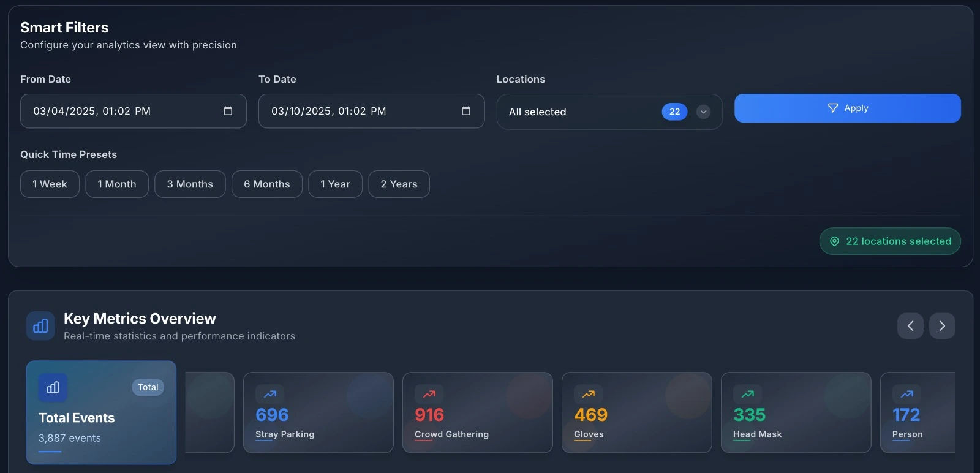
Task: Click the orange trend icon on Gloves card
Action: (589, 394)
